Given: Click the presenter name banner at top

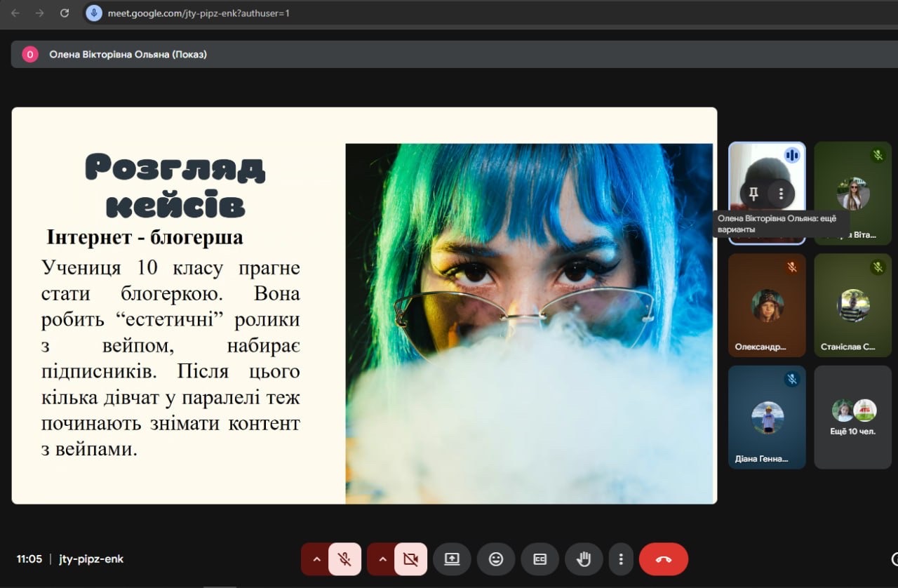Looking at the screenshot, I should click(x=128, y=54).
